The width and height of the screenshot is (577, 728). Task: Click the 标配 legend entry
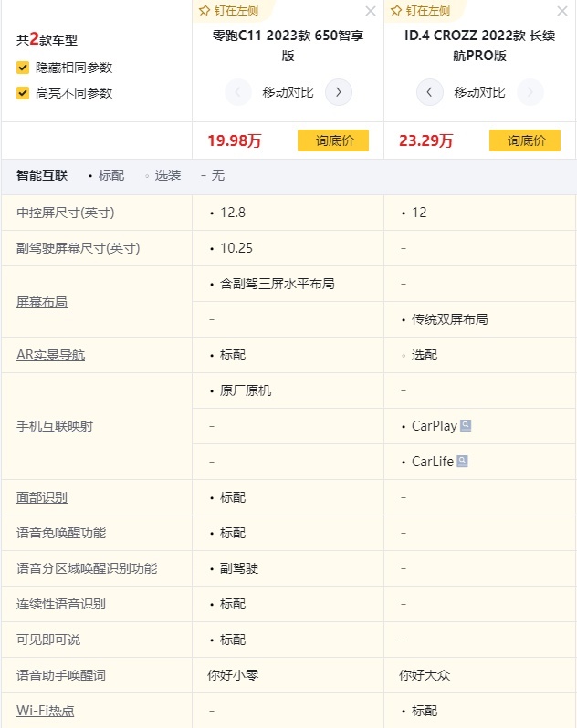pyautogui.click(x=107, y=175)
